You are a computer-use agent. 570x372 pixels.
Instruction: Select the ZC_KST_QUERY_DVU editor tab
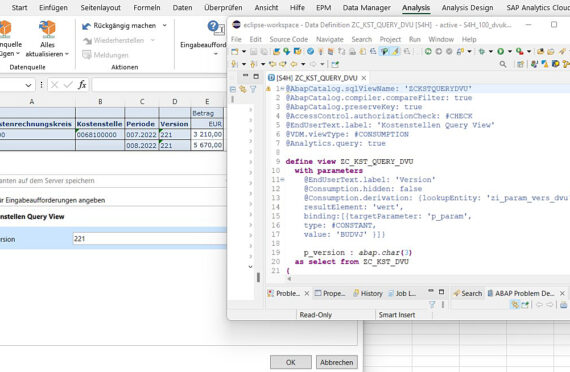(317, 78)
